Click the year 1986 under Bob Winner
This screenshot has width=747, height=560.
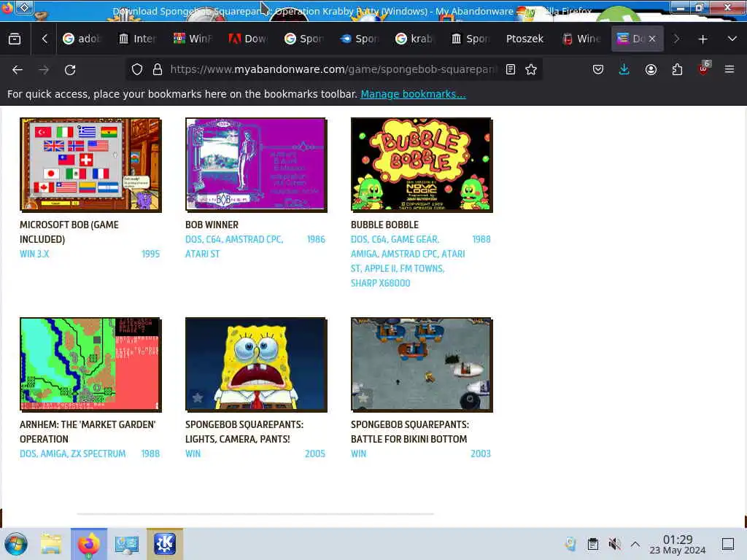(316, 239)
